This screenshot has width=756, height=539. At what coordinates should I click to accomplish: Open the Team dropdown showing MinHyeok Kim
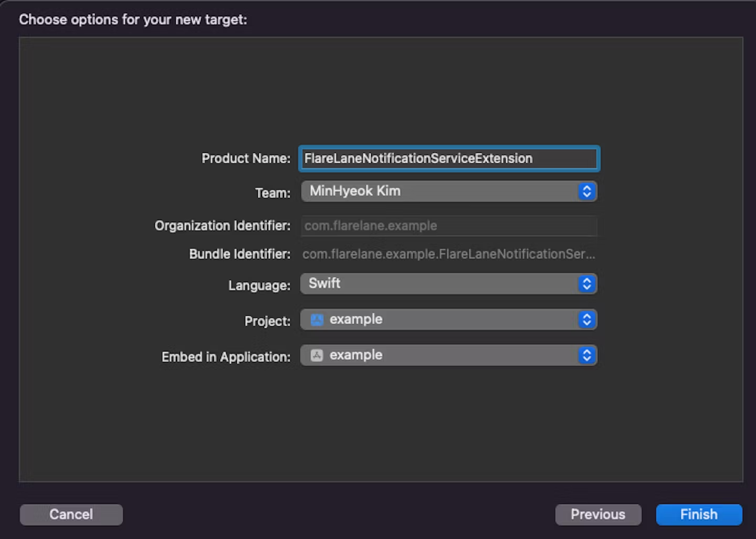(x=440, y=191)
